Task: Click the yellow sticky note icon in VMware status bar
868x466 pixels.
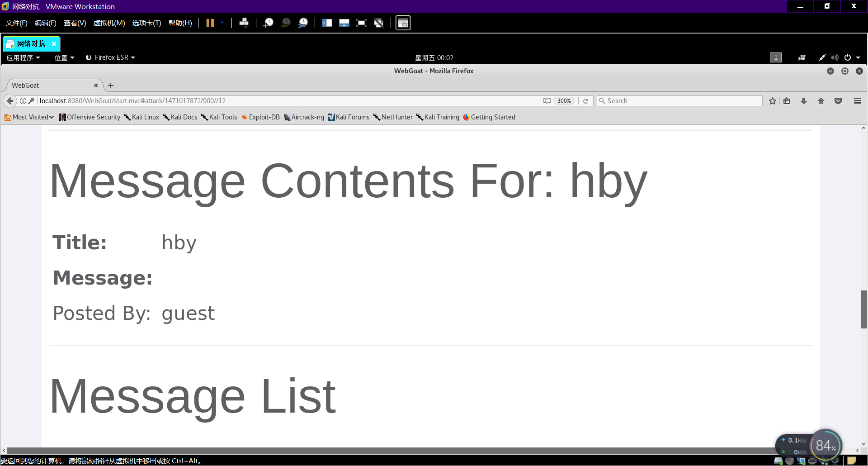Action: click(852, 461)
